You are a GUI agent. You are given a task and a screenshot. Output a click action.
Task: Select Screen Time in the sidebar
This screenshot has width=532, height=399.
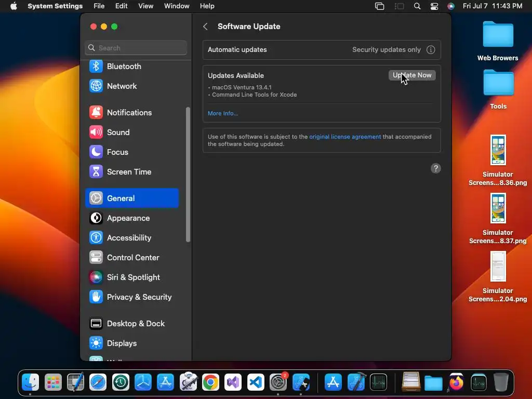pyautogui.click(x=131, y=171)
